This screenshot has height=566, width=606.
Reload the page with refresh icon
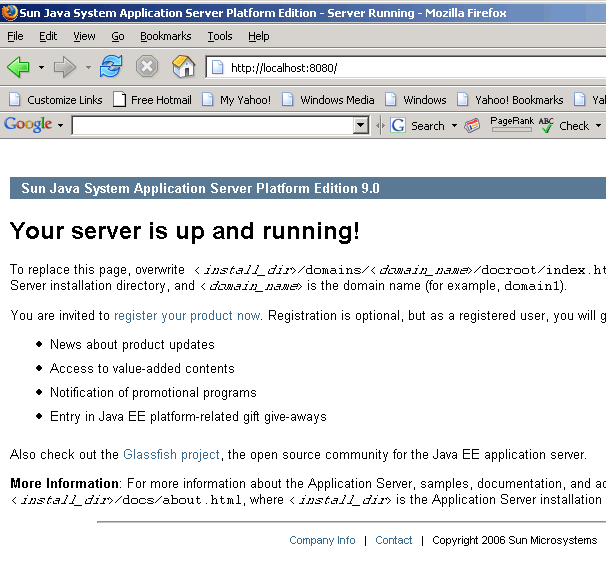111,66
